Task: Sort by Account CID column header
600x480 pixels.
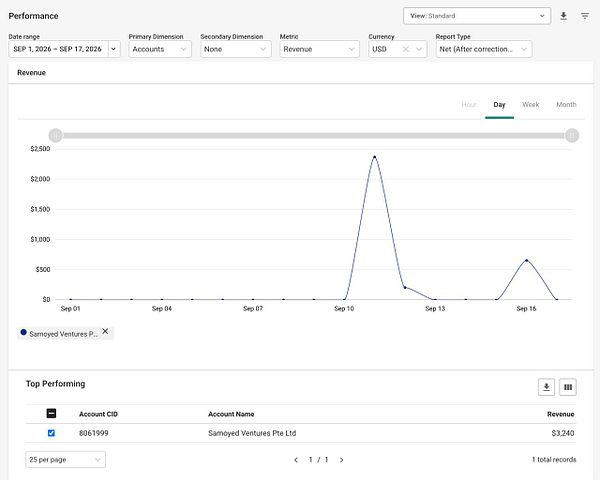Action: [x=98, y=414]
